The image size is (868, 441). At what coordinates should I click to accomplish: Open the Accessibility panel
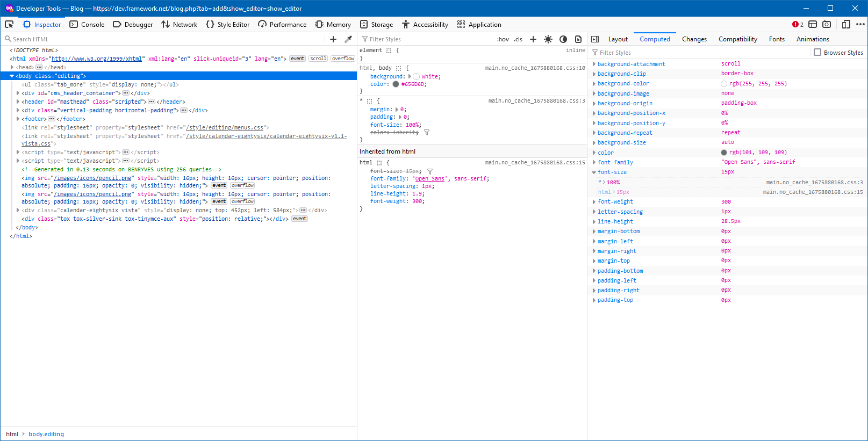pyautogui.click(x=425, y=24)
